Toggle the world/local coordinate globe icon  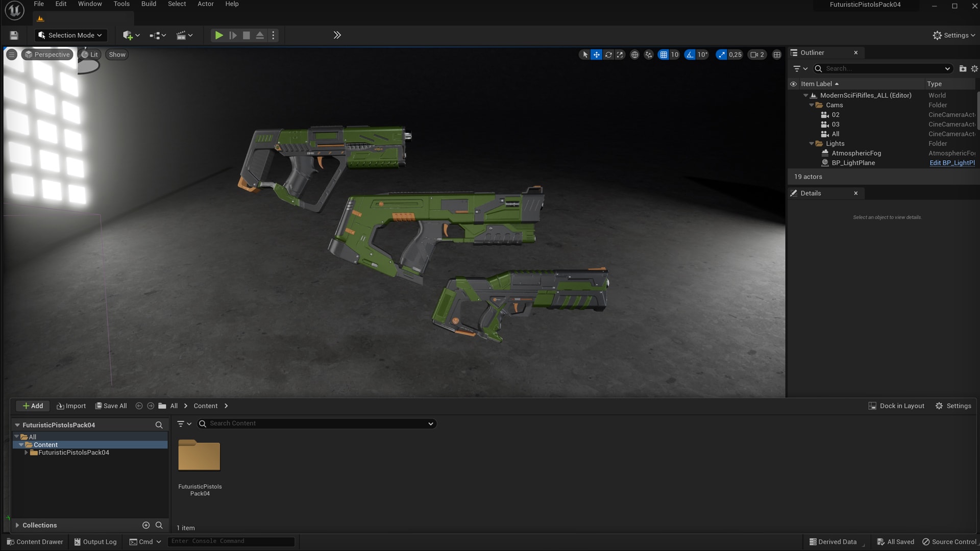click(x=634, y=55)
